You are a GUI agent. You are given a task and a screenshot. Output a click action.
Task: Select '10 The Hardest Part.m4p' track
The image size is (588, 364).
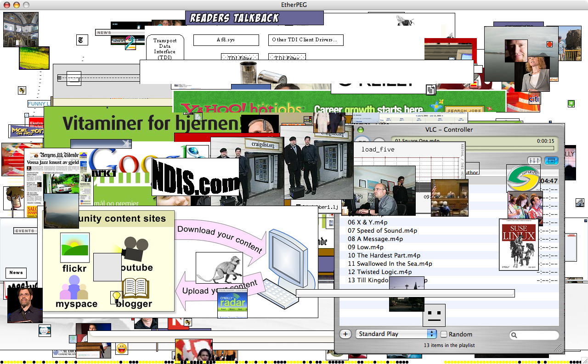pos(384,255)
